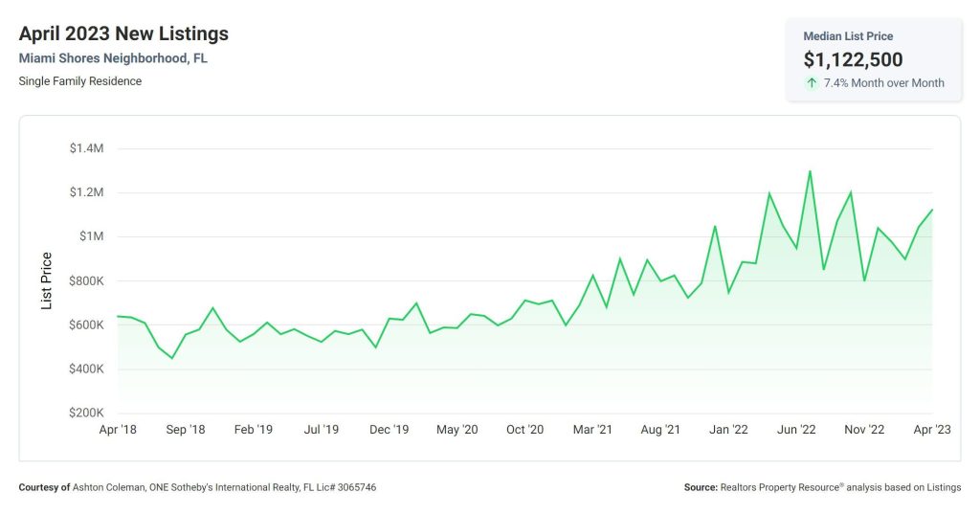Click the Nov '22 x-axis label

tap(864, 430)
